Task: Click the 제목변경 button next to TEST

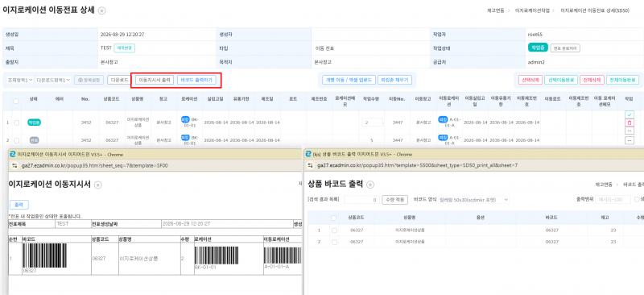Action: (125, 48)
